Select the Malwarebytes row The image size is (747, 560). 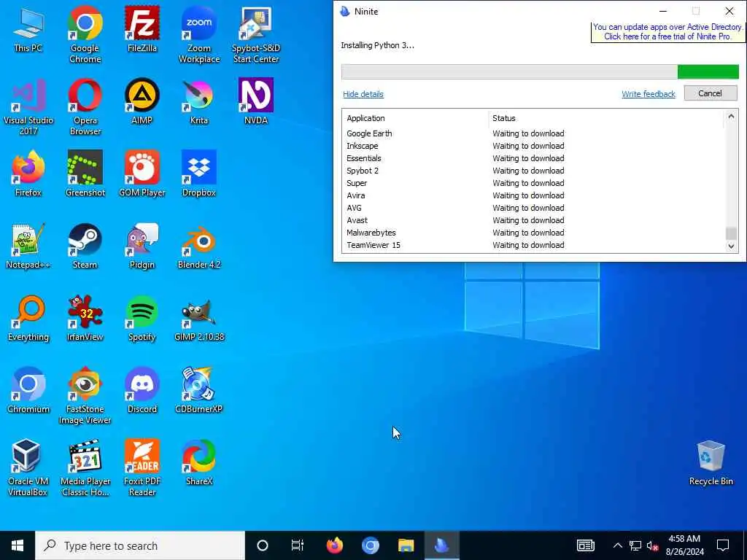pos(533,233)
